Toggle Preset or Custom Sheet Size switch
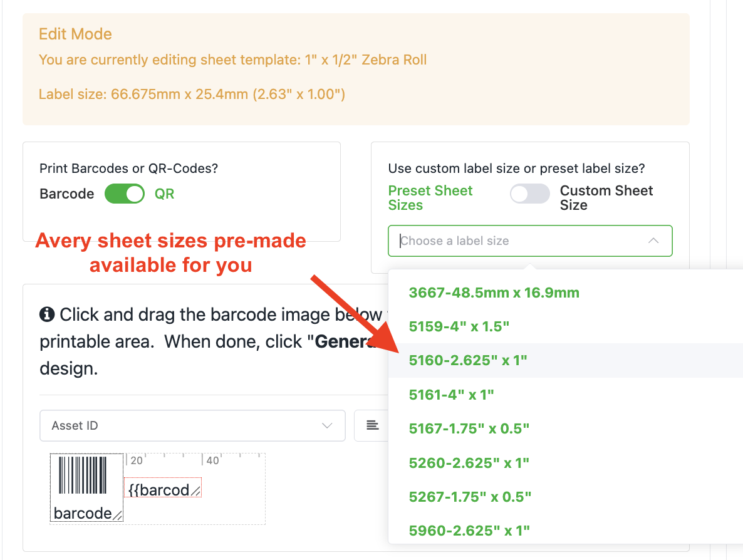The height and width of the screenshot is (560, 743). point(530,194)
